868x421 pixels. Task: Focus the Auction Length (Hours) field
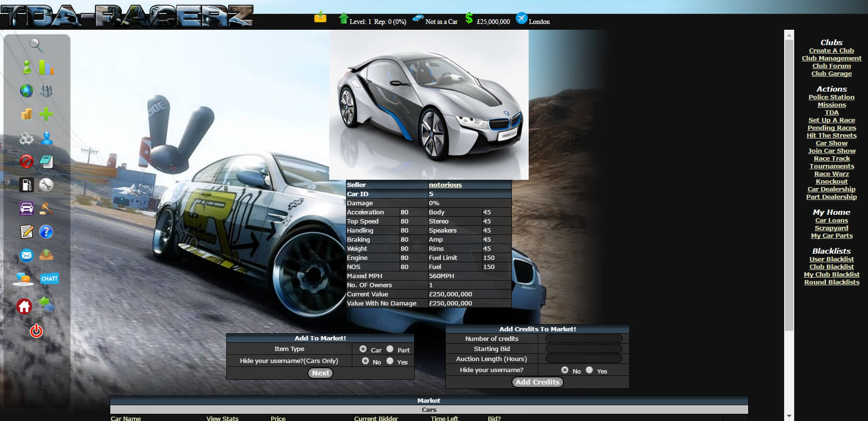584,359
